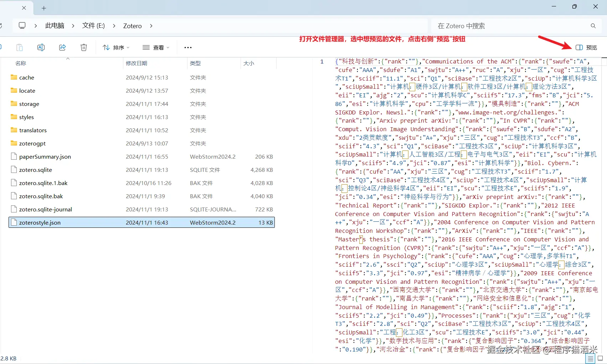Select zotero.sqlite file

point(142,170)
